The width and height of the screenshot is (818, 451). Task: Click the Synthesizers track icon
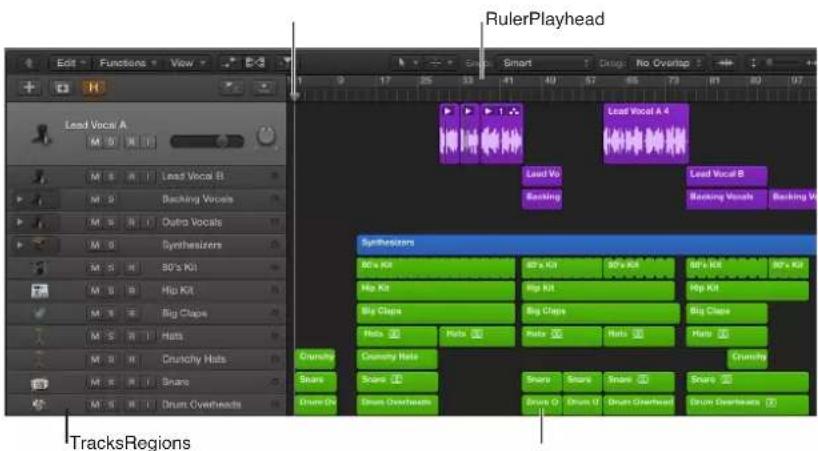[x=39, y=245]
